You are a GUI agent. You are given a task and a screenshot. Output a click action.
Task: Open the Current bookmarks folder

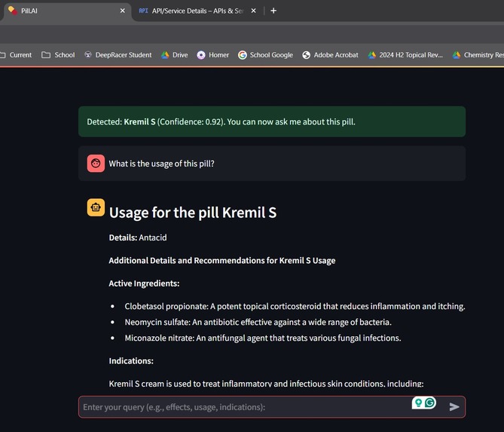16,55
